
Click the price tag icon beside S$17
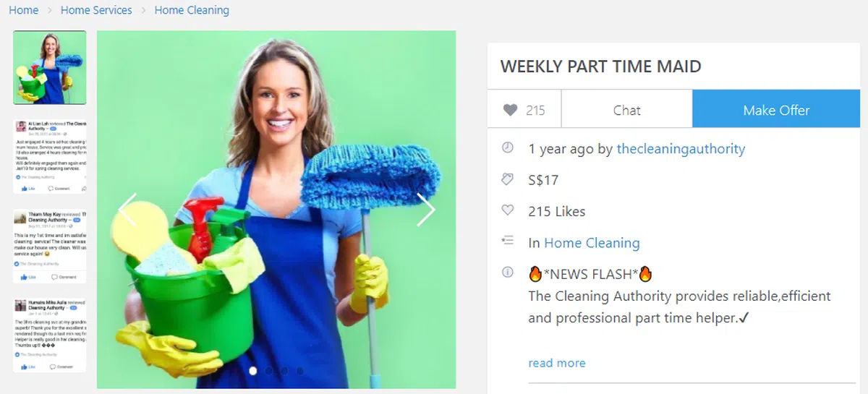(x=508, y=179)
